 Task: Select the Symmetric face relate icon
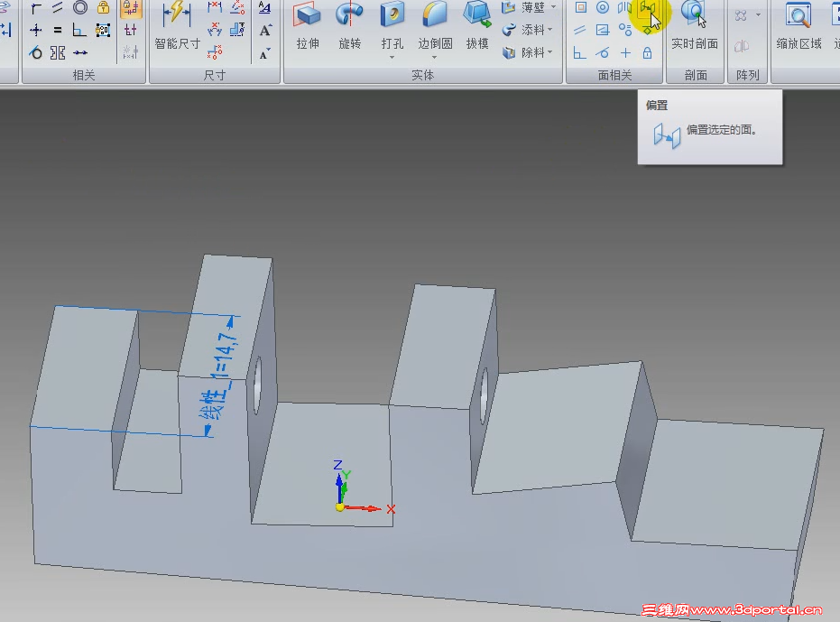point(624,7)
